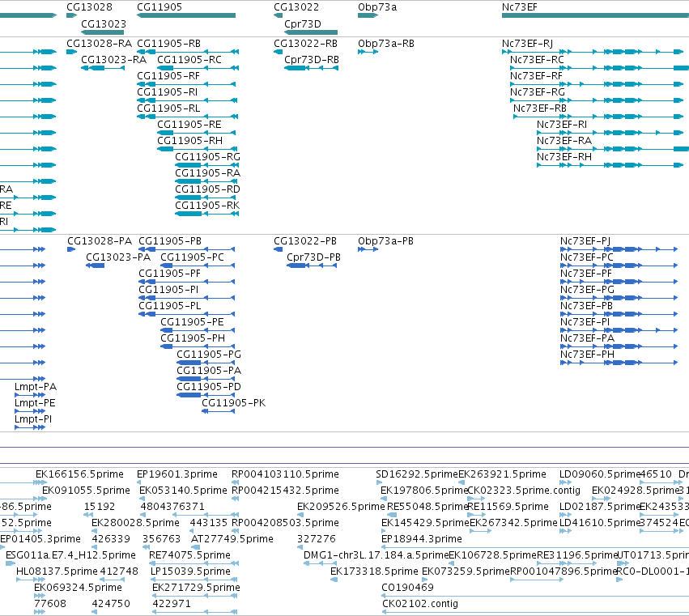The image size is (689, 616).
Task: Select the Cpr73D gene bar
Action: pos(311,32)
